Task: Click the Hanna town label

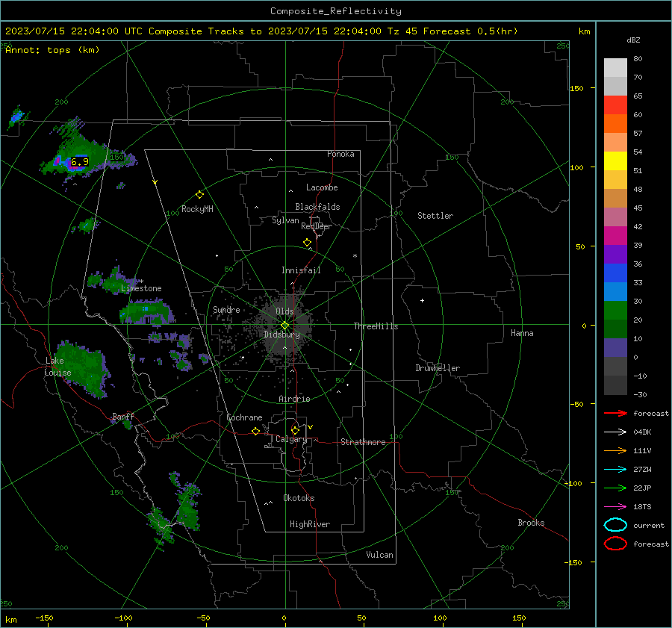Action: pyautogui.click(x=522, y=333)
